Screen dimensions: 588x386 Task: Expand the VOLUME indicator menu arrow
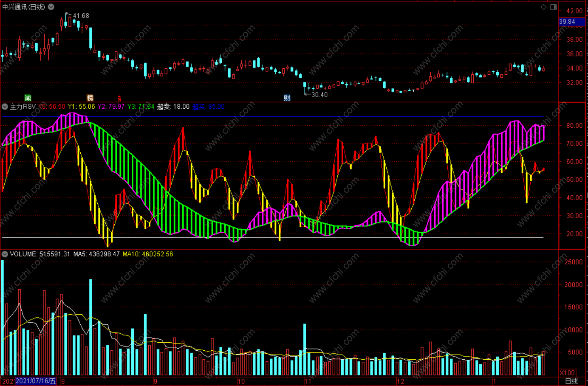(5, 254)
